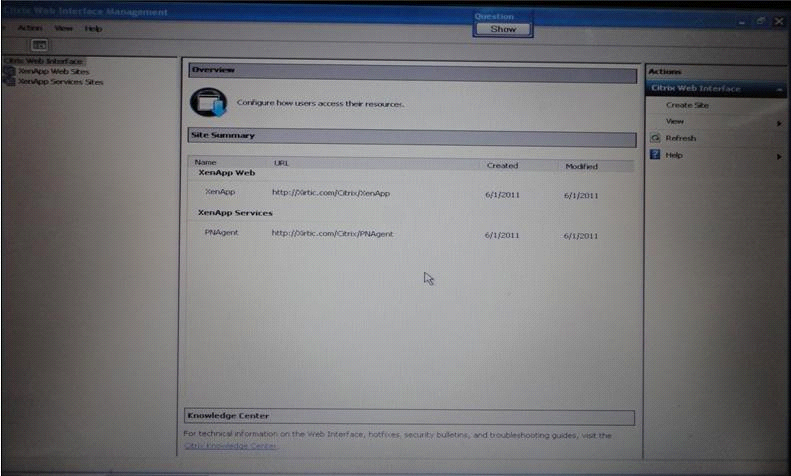
Task: Click created date of PNAgent row
Action: pos(502,235)
